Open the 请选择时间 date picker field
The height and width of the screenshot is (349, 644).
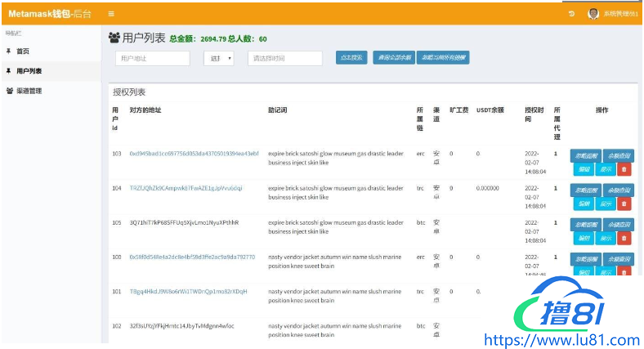coord(284,58)
